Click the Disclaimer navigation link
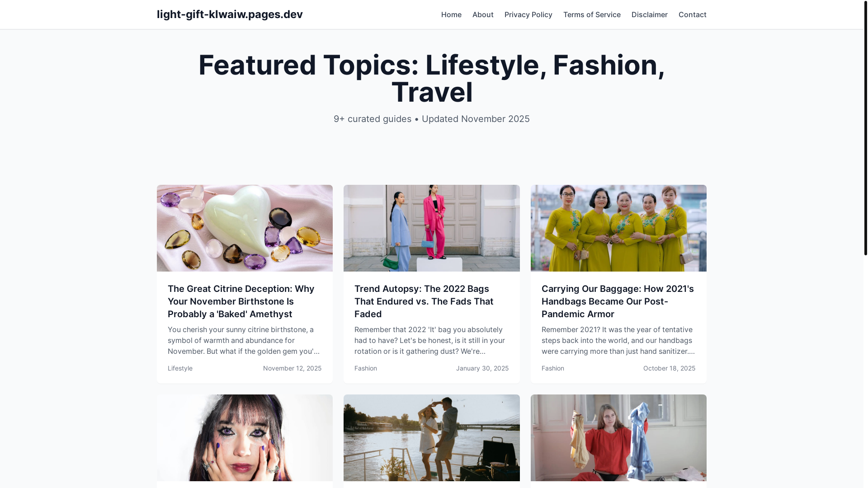This screenshot has height=488, width=868. point(649,14)
